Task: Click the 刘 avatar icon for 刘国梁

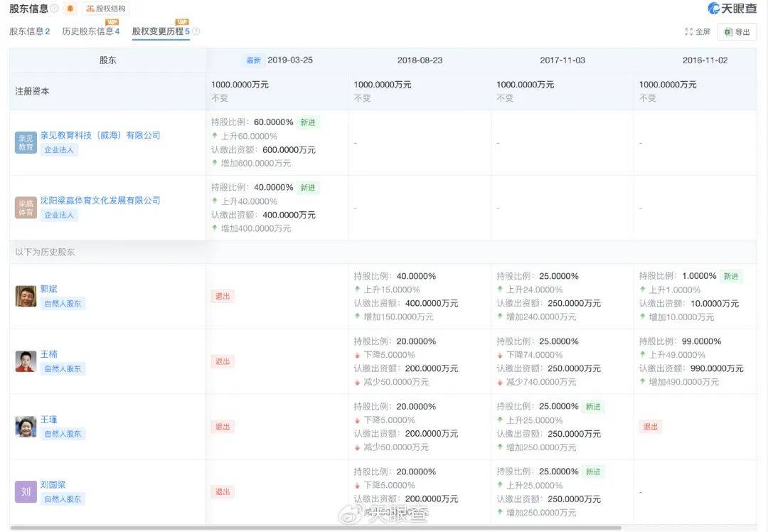Action: pos(25,491)
